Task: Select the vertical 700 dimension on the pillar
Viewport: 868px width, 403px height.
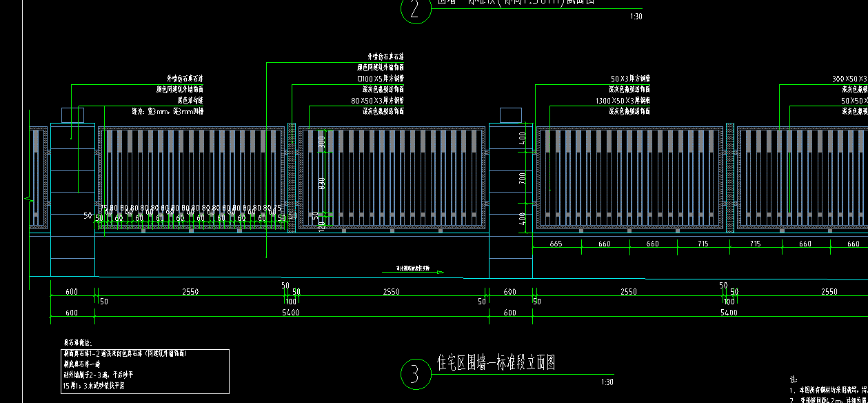Action: coord(523,179)
